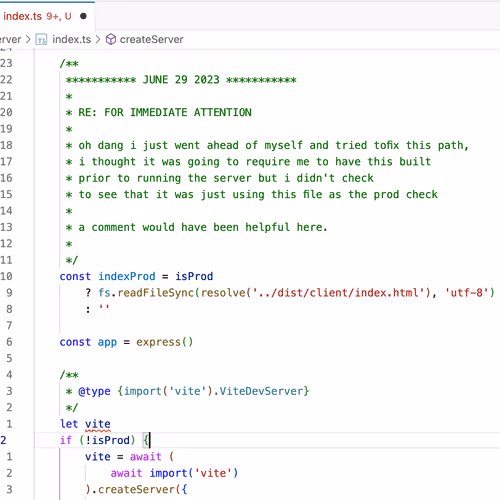Click the import('vite') expression
Viewport: 500px width, 500px height.
click(x=194, y=473)
